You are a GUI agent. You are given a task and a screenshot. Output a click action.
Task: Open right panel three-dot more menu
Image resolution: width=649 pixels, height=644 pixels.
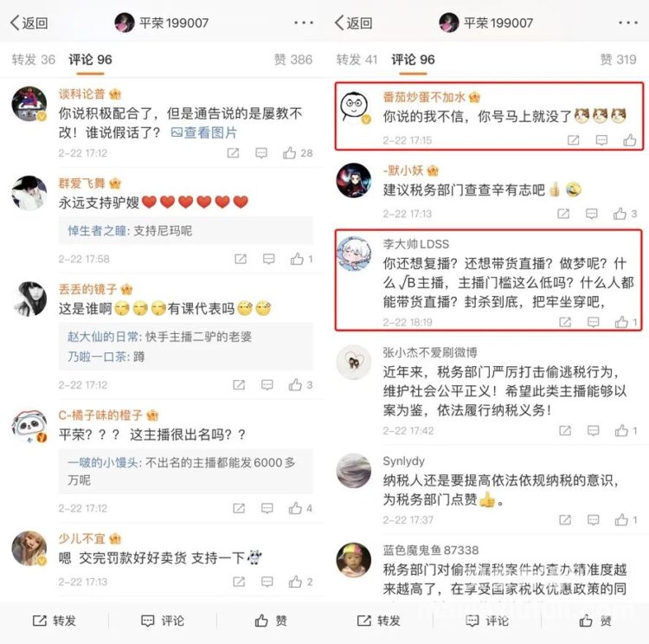[628, 23]
